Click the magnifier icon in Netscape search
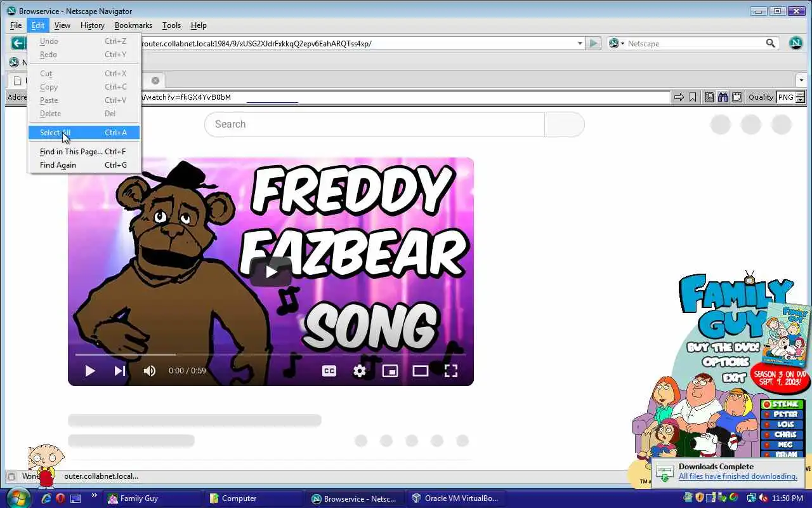This screenshot has height=508, width=812. click(771, 43)
